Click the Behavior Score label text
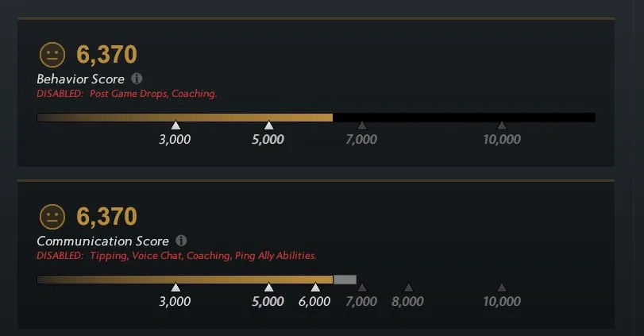This screenshot has width=644, height=336. [80, 79]
